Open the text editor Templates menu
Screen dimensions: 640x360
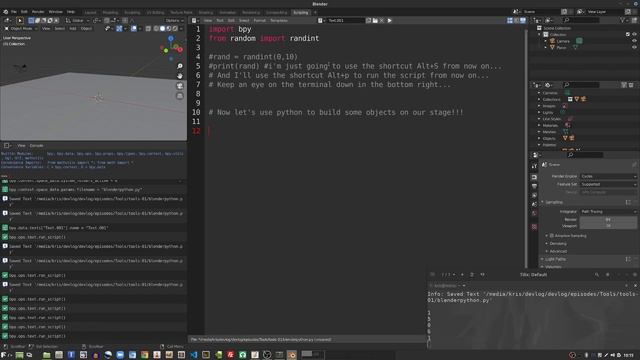(x=279, y=20)
